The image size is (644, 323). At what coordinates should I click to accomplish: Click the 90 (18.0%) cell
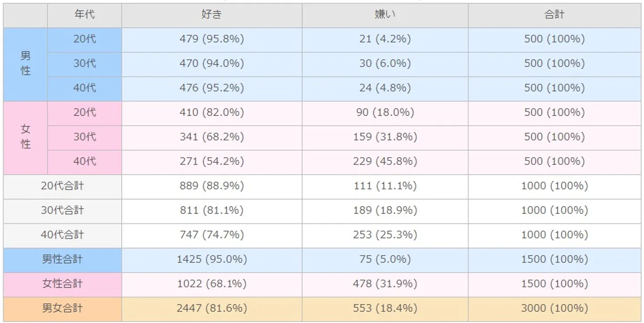(x=385, y=112)
